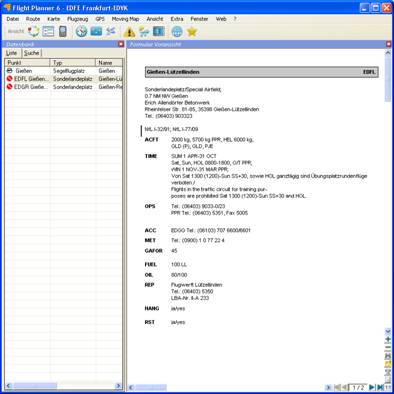Click the globe web icon
Screen dimensions: 394x394
[x=177, y=32]
